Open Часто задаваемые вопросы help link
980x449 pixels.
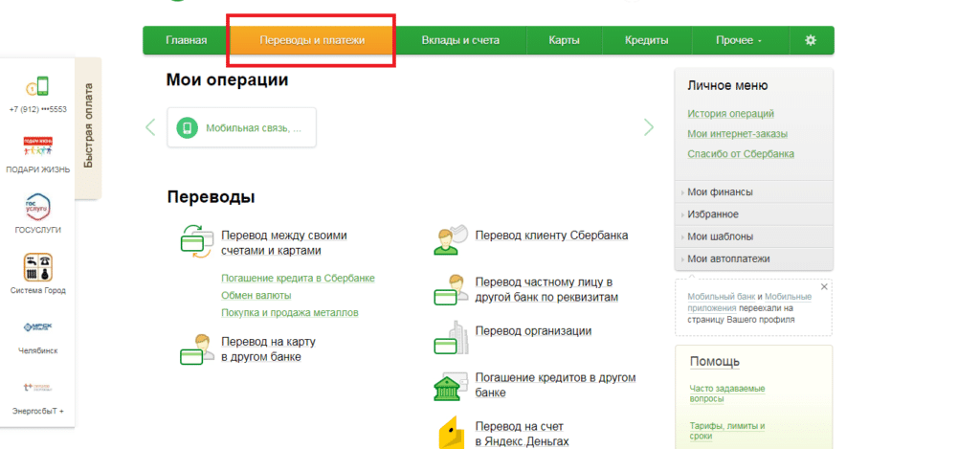click(x=727, y=394)
